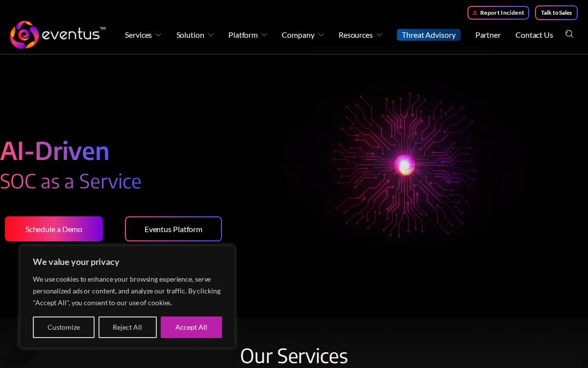Screen dimensions: 588x368
Task: Click the AI-Driven headline text
Action: pos(54,151)
